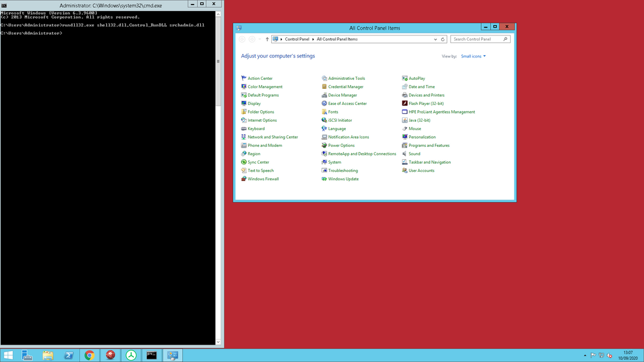Open Text to Speech link
The width and height of the screenshot is (644, 362).
[260, 171]
